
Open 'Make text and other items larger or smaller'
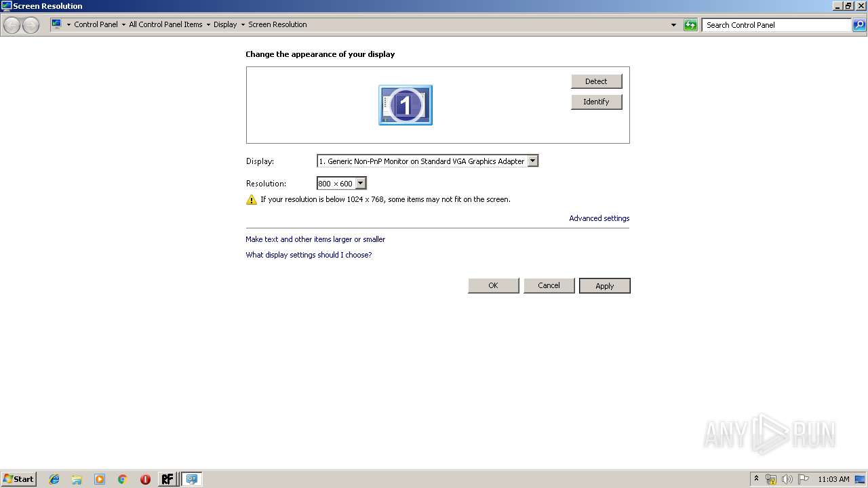click(x=315, y=239)
